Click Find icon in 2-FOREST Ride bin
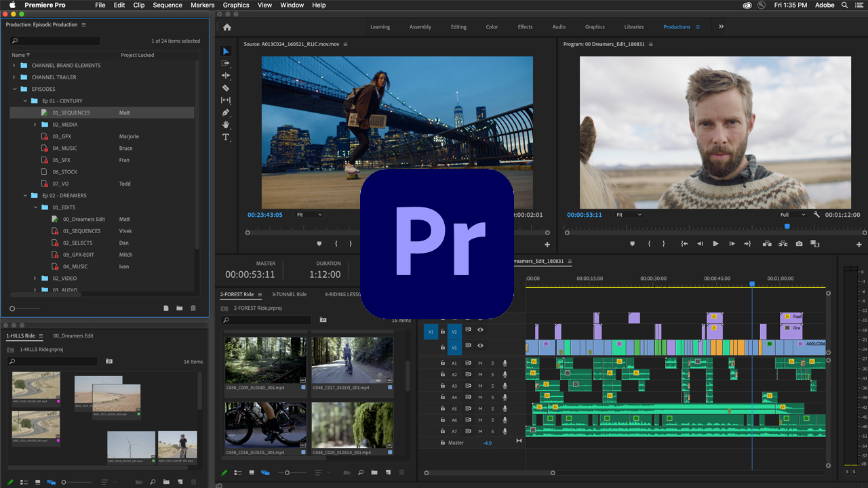This screenshot has width=868, height=488. (361, 472)
